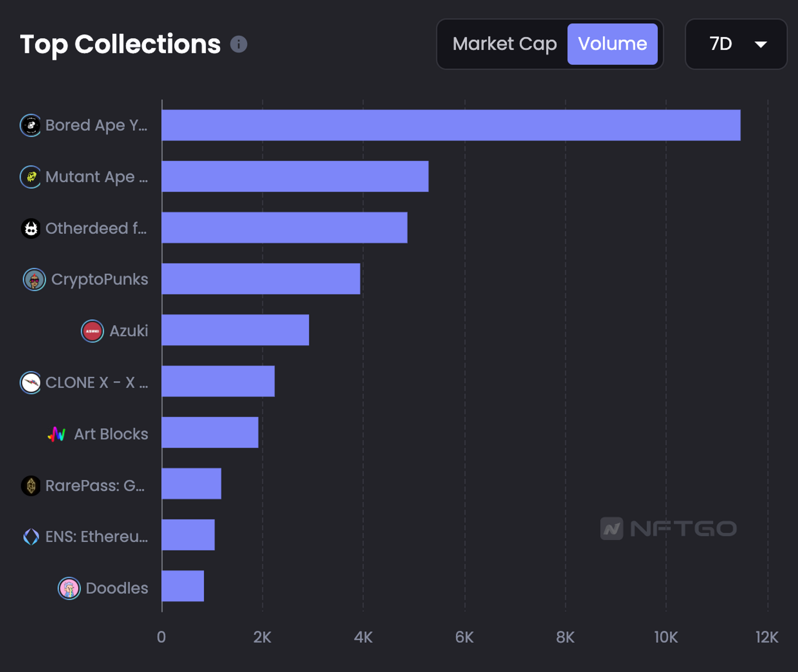
Task: Click the Bored Ape volume bar
Action: pyautogui.click(x=450, y=125)
